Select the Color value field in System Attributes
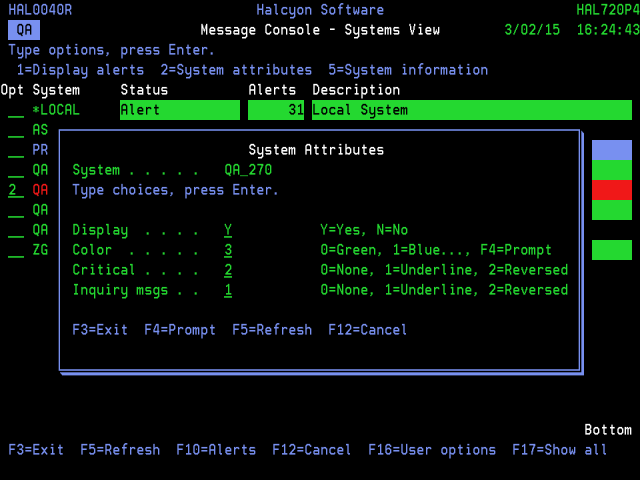 228,250
